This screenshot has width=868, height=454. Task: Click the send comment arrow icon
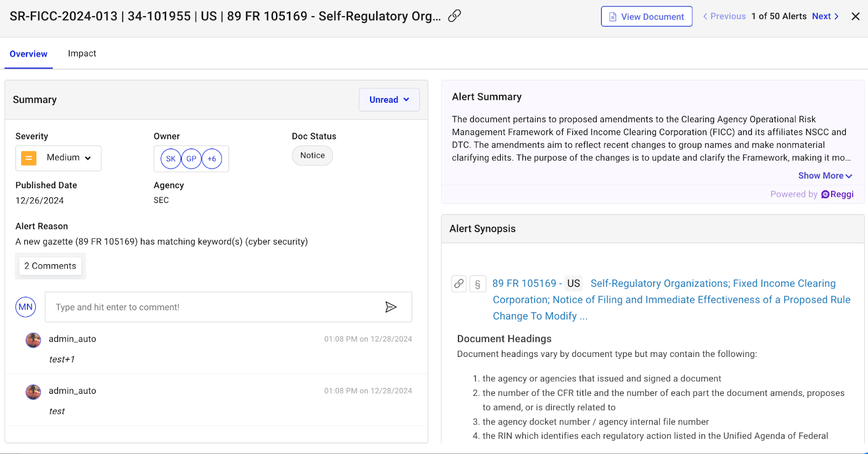pos(391,307)
